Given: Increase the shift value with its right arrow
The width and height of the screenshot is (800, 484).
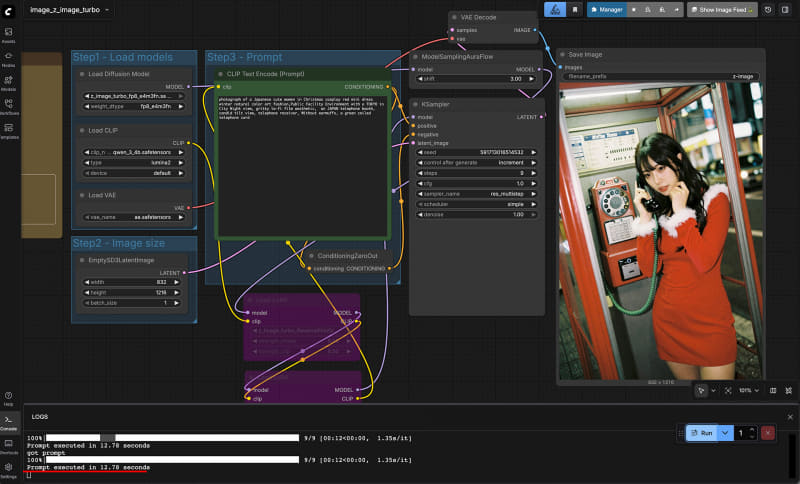Looking at the screenshot, I should [x=532, y=79].
